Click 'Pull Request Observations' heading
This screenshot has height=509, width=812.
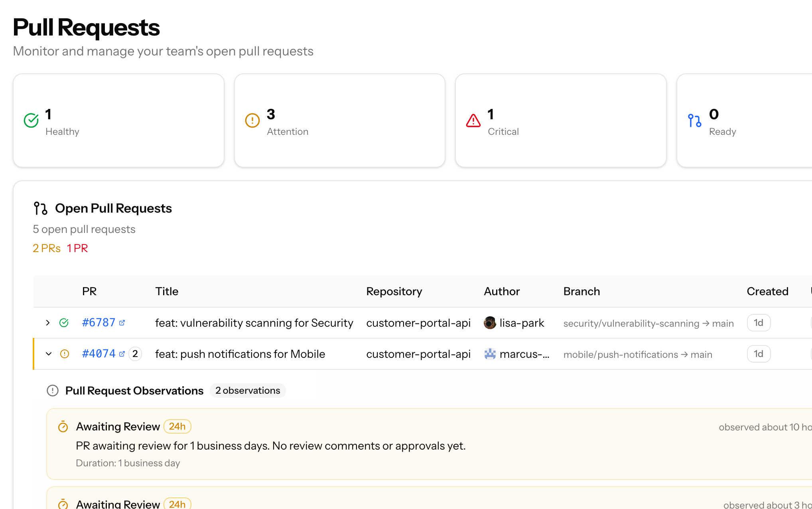click(x=134, y=391)
